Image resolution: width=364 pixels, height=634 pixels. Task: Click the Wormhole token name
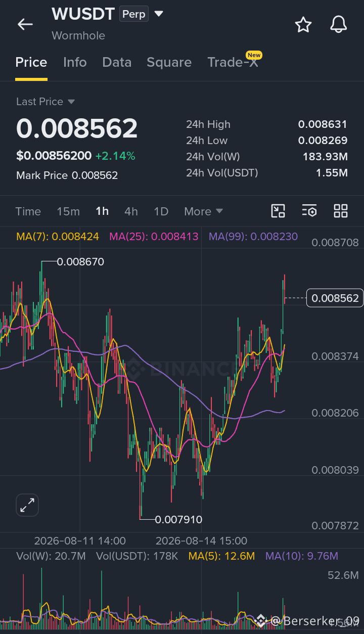pyautogui.click(x=78, y=35)
